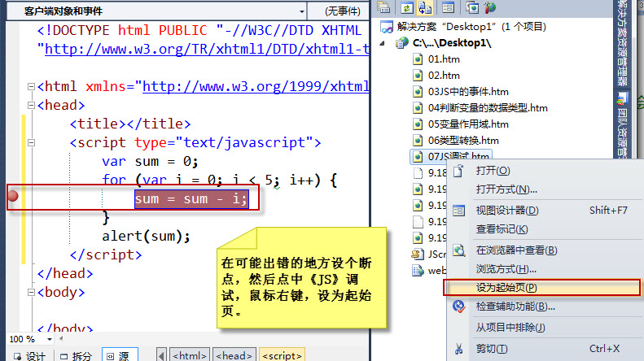Click the Refresh icon in Solution Explorer toolbar

coord(406,7)
